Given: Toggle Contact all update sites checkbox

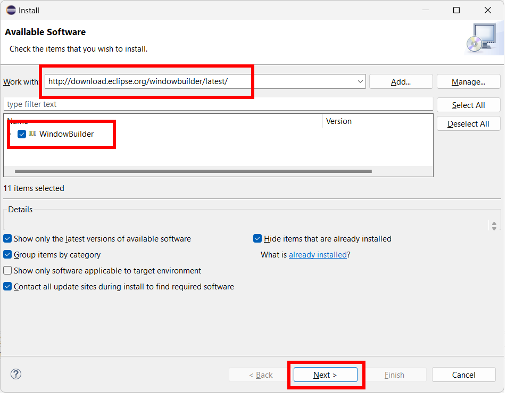Looking at the screenshot, I should pos(7,286).
